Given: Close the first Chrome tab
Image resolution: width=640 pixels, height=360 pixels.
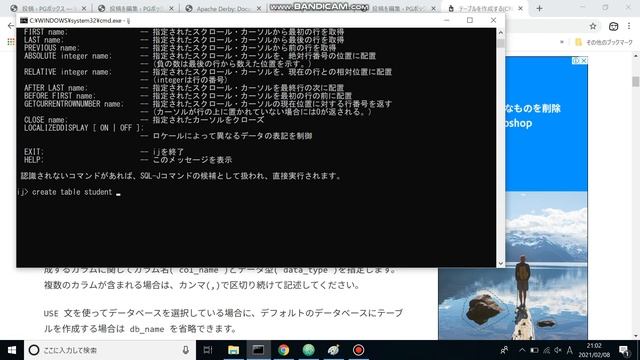Looking at the screenshot, I should tap(84, 8).
